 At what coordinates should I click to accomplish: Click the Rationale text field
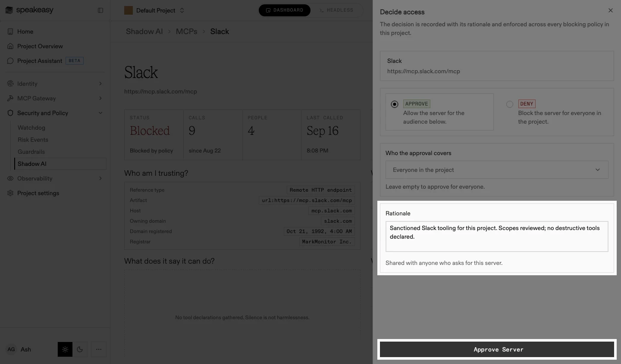pyautogui.click(x=497, y=236)
